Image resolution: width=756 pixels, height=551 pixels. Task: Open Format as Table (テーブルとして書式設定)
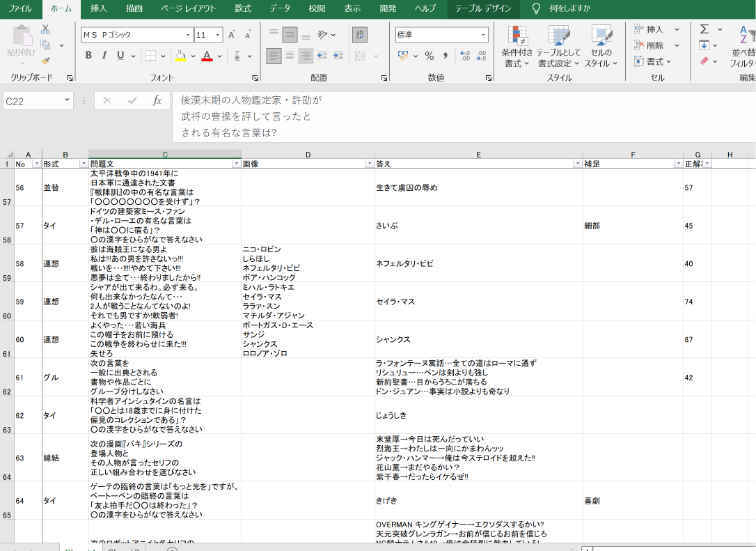click(559, 46)
